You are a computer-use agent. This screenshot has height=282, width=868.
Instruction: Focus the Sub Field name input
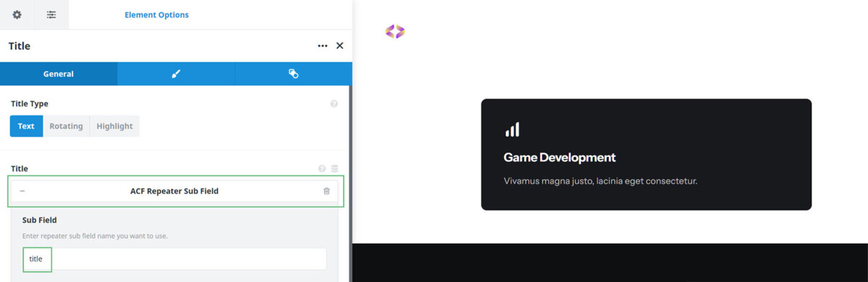(174, 259)
